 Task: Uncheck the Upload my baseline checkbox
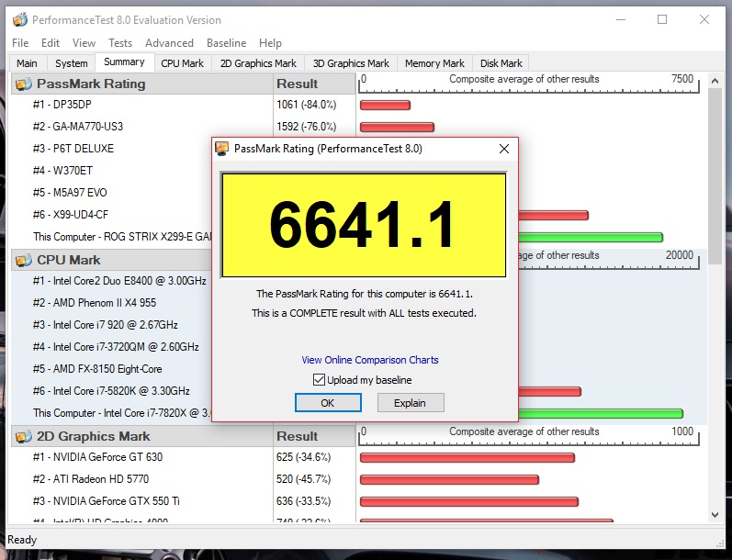coord(319,380)
